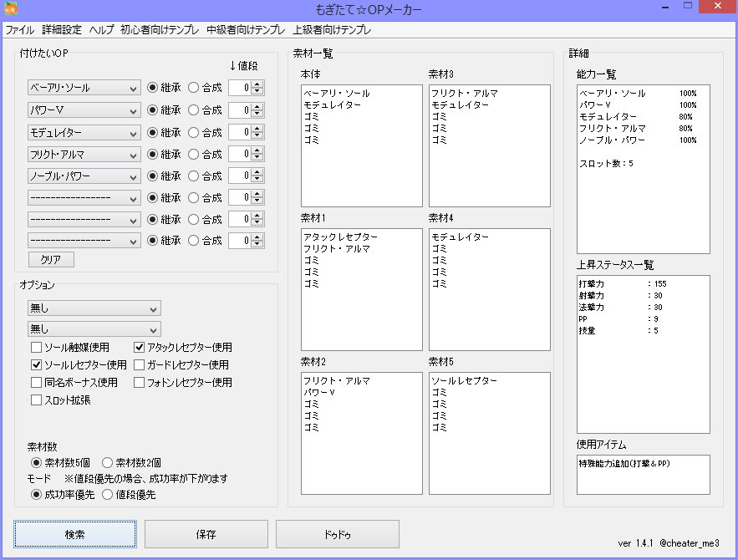The image size is (738, 560).
Task: Expand the ベーアリ・ソール dropdown
Action: [x=84, y=88]
